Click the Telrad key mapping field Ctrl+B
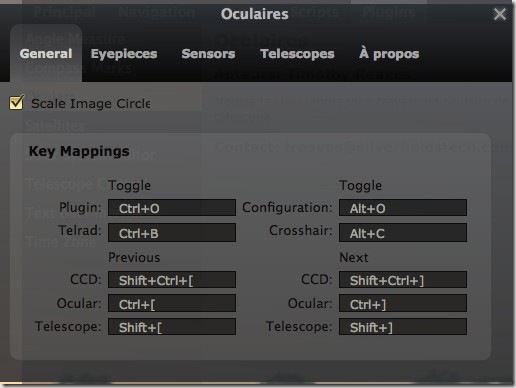 (x=172, y=232)
